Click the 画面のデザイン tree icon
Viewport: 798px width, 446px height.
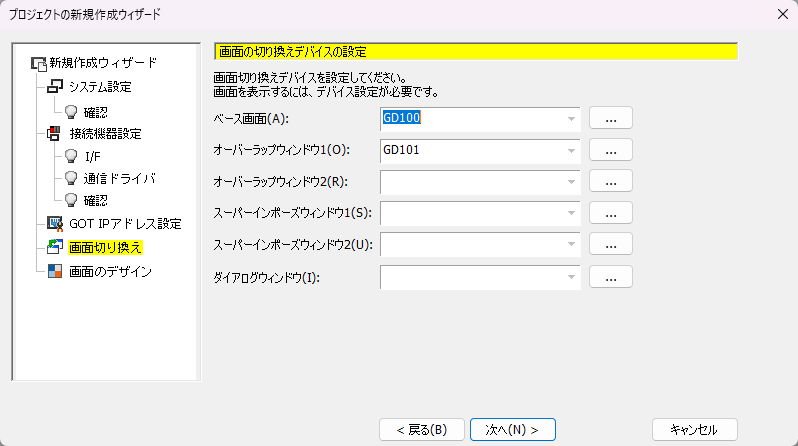[55, 271]
